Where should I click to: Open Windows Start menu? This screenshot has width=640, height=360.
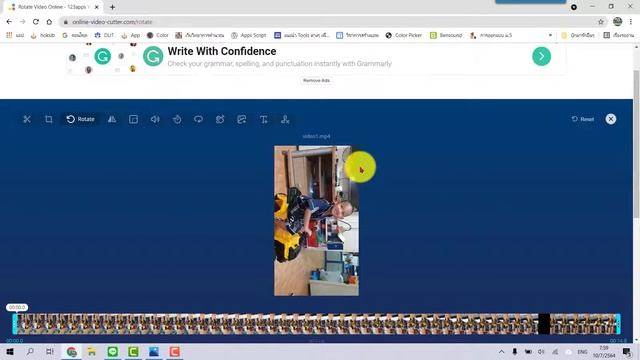pyautogui.click(x=10, y=351)
